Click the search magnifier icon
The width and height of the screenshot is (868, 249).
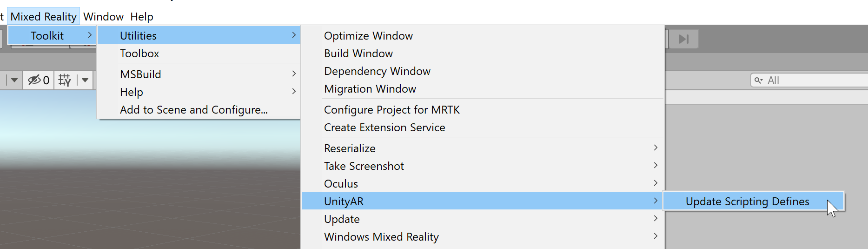[759, 81]
